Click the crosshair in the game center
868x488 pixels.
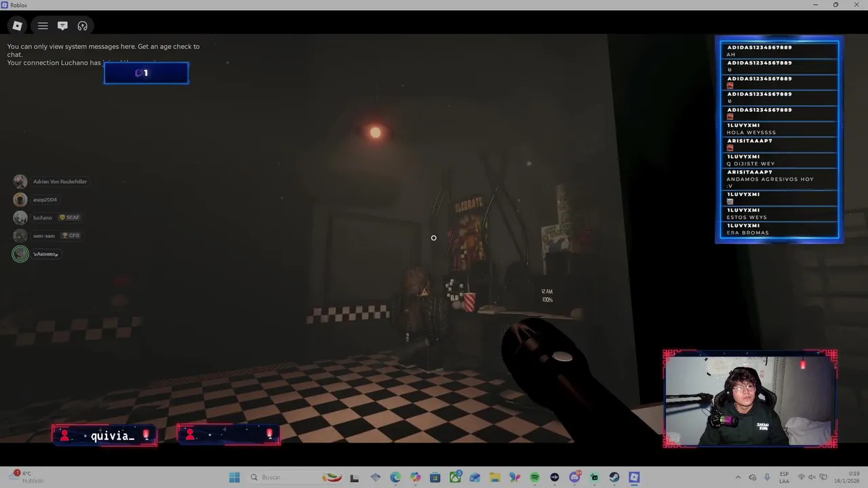433,238
